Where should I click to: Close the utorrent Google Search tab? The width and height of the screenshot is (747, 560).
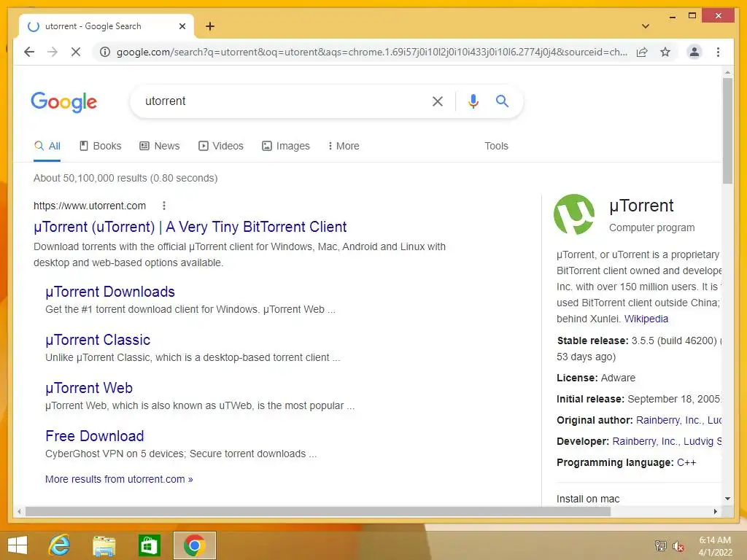click(182, 26)
